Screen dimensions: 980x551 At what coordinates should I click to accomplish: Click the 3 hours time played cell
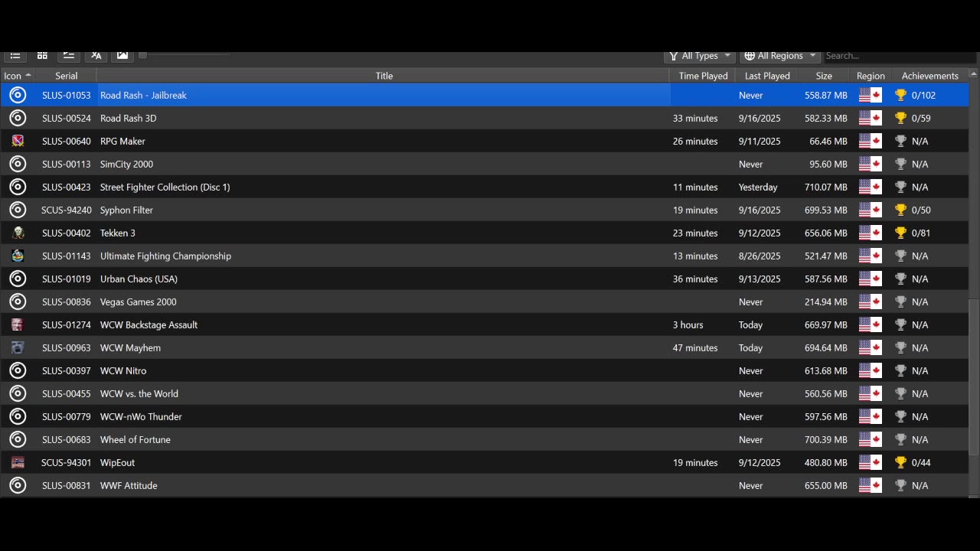(688, 324)
